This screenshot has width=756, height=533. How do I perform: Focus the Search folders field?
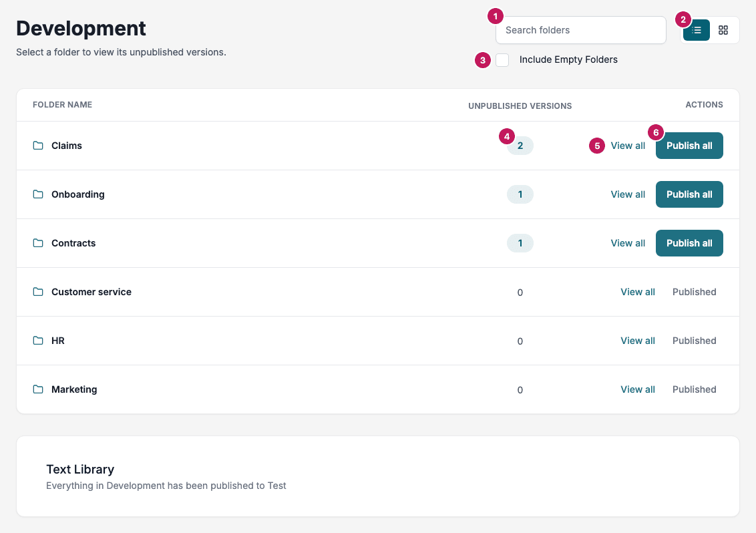pyautogui.click(x=581, y=30)
